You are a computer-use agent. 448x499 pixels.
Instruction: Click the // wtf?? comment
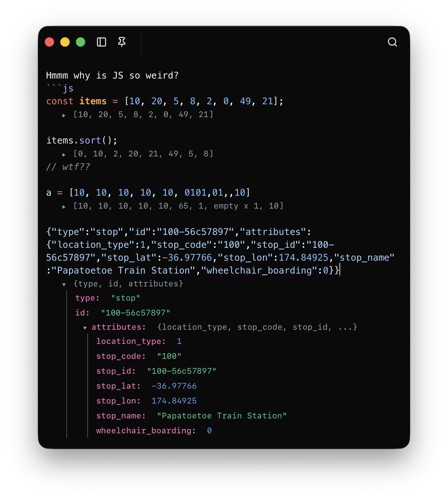(x=67, y=167)
